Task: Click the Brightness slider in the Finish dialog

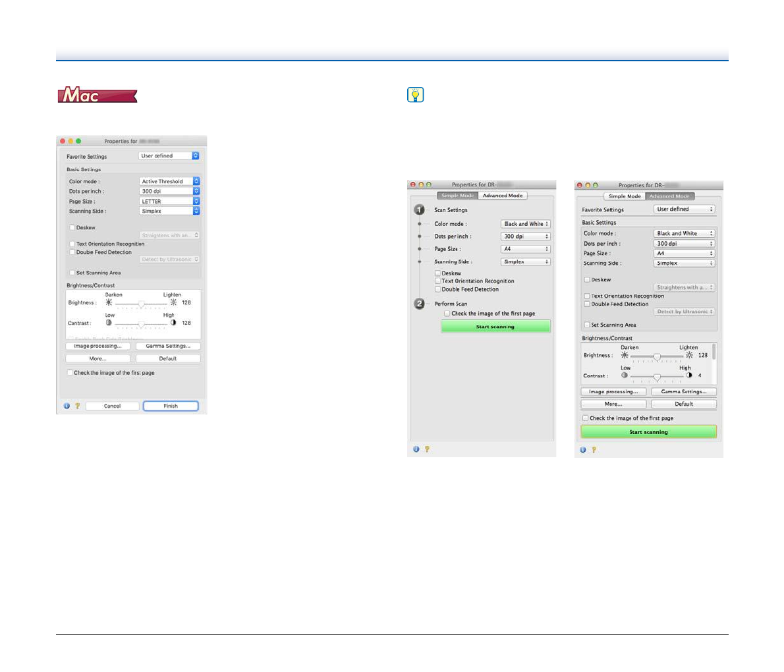Action: click(x=141, y=304)
